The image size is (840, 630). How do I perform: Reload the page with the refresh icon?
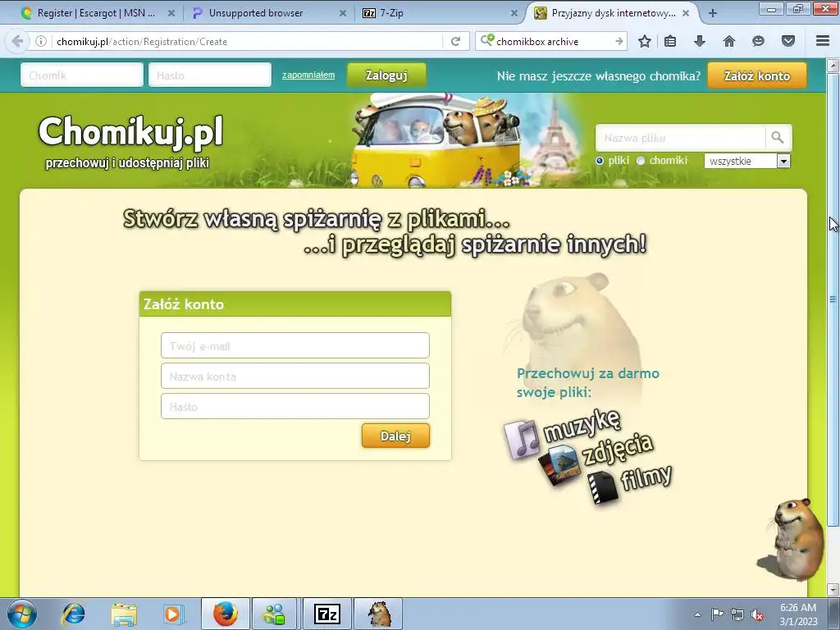(455, 41)
